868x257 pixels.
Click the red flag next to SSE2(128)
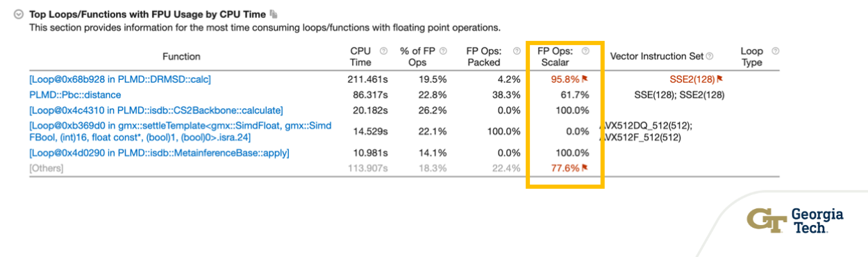pos(720,79)
